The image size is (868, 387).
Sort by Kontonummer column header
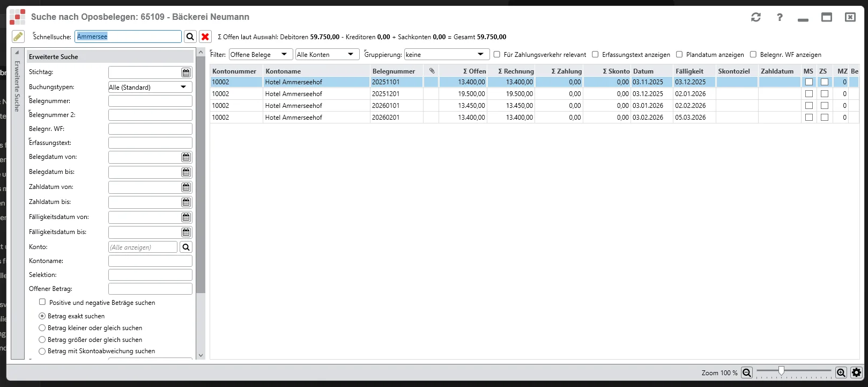[236, 71]
